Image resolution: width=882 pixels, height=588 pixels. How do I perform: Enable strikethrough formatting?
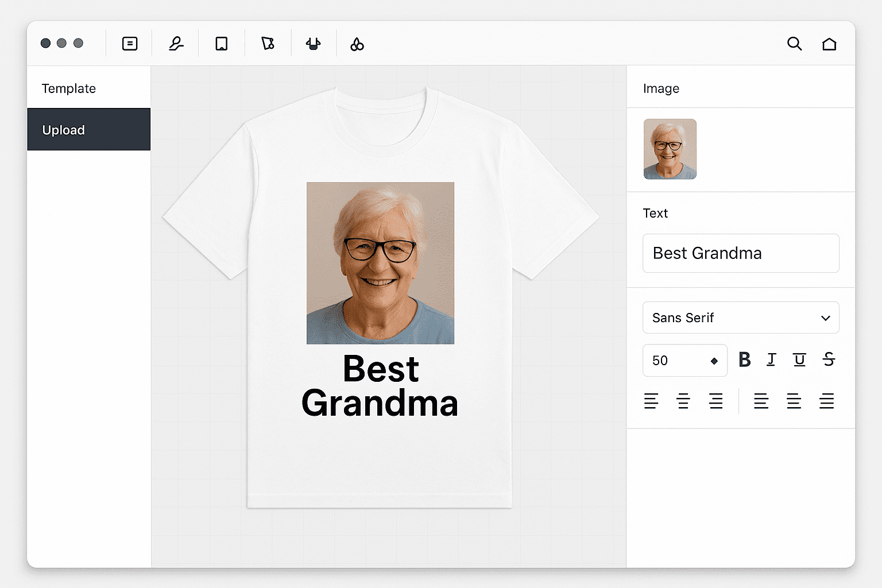pyautogui.click(x=829, y=360)
